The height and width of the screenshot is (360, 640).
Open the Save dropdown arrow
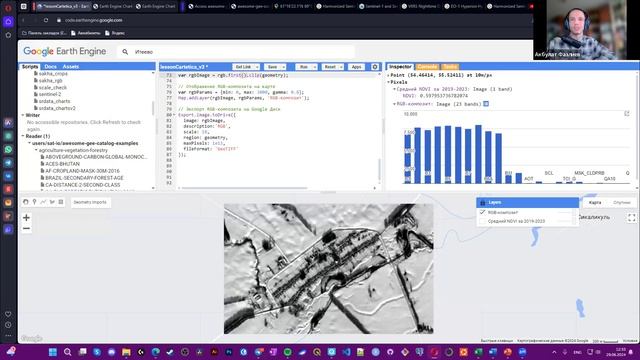(x=283, y=67)
